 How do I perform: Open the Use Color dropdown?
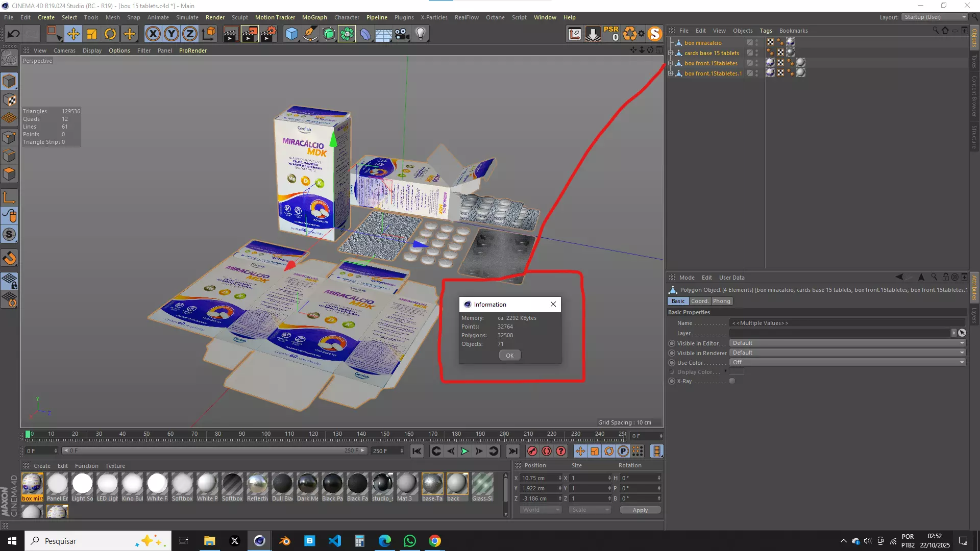click(x=847, y=362)
